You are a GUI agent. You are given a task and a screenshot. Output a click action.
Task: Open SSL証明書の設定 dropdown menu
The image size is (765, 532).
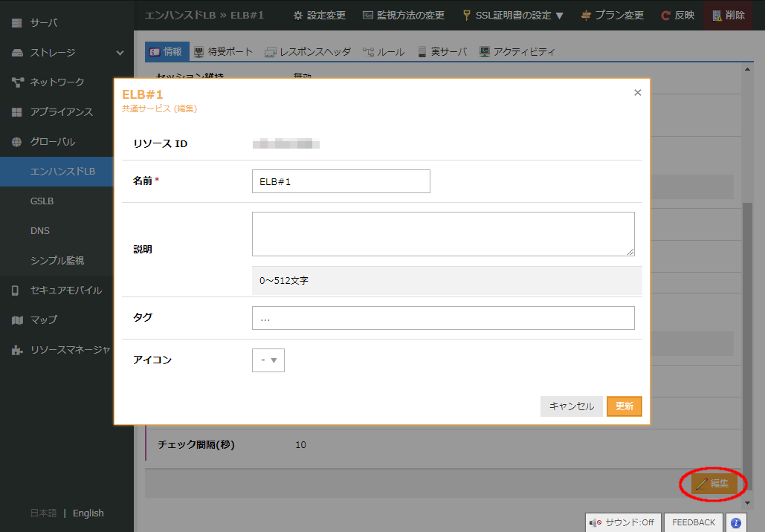coord(512,15)
